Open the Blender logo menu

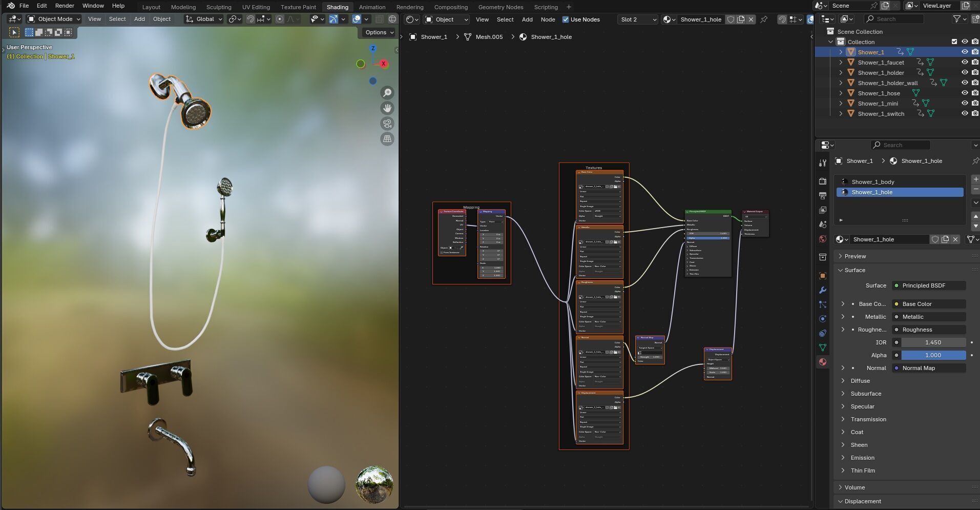click(11, 6)
